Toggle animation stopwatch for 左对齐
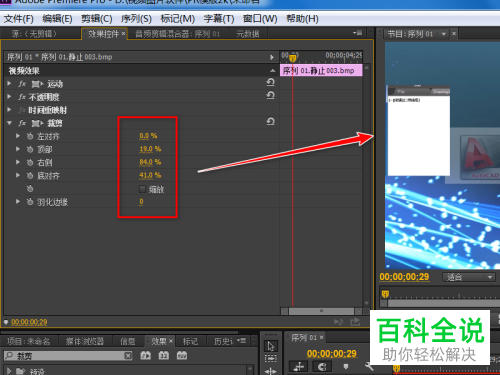This screenshot has height=375, width=500. click(30, 136)
